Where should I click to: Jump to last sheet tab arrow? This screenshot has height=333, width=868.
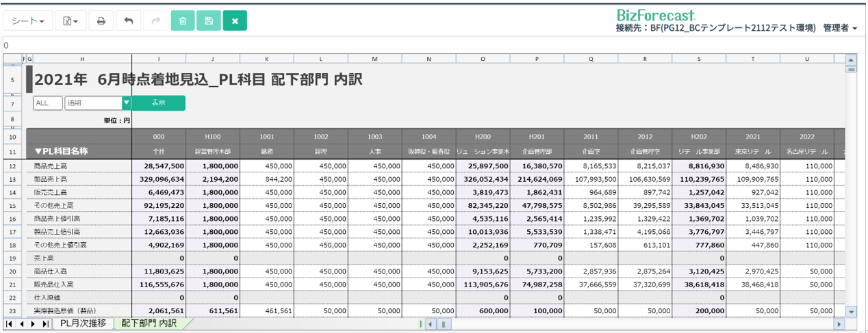[x=45, y=323]
